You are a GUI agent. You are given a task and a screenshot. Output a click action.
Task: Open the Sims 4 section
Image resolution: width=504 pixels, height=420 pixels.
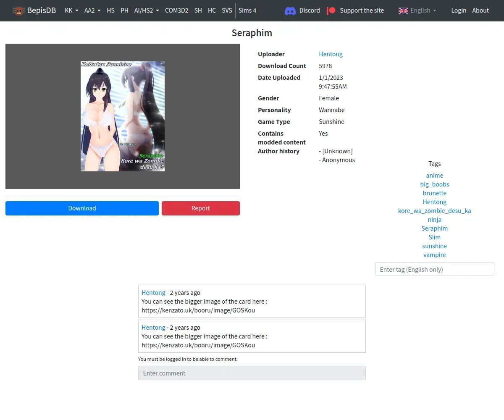click(247, 10)
